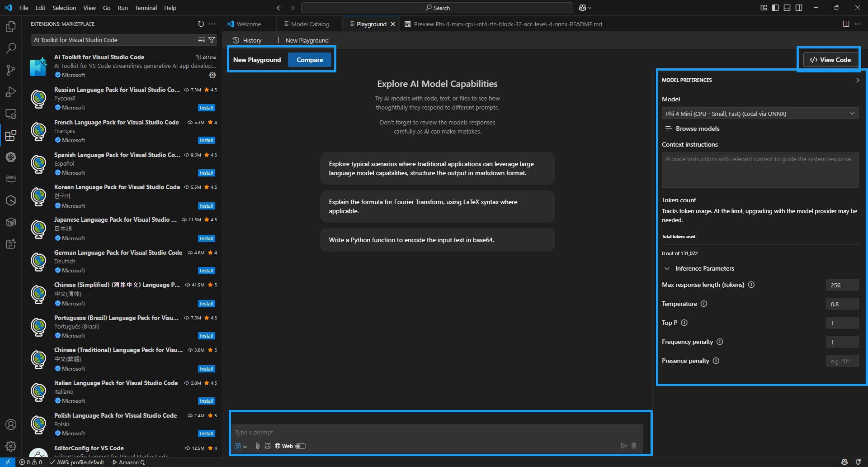This screenshot has width=868, height=467.
Task: Install the Russian Language Pack
Action: pyautogui.click(x=207, y=108)
